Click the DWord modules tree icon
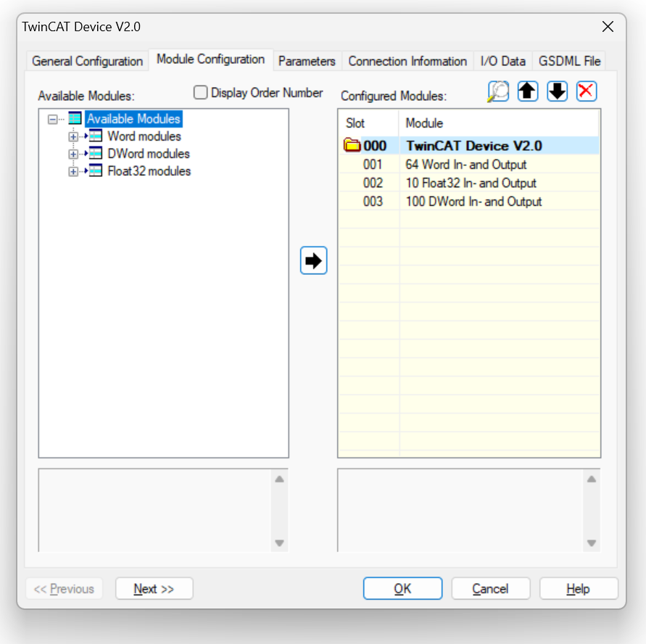This screenshot has width=646, height=644. [x=95, y=153]
